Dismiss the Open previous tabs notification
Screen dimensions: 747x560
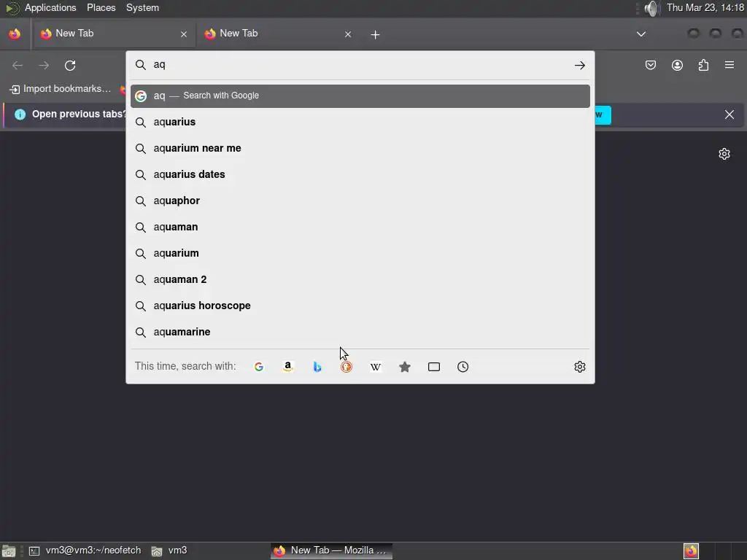click(729, 114)
